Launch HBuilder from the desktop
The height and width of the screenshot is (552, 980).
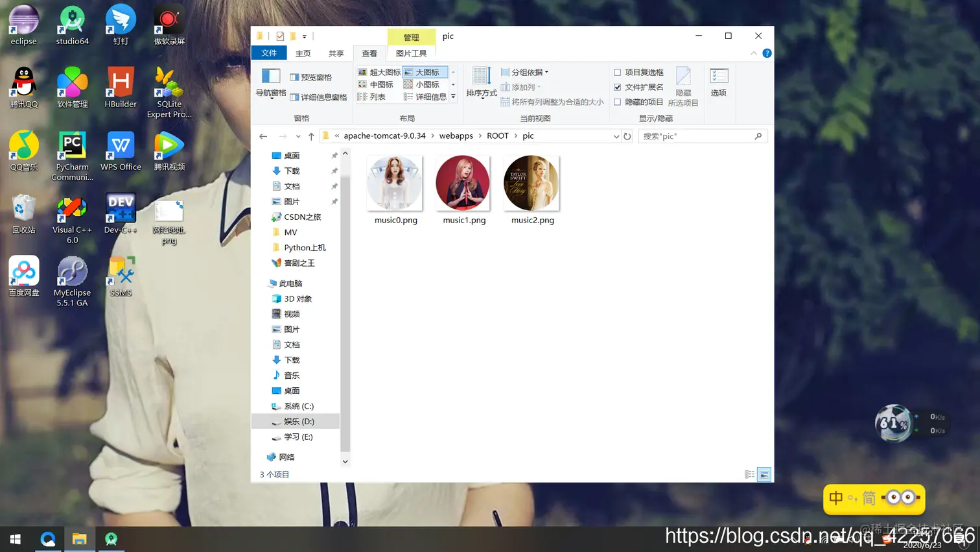point(121,88)
